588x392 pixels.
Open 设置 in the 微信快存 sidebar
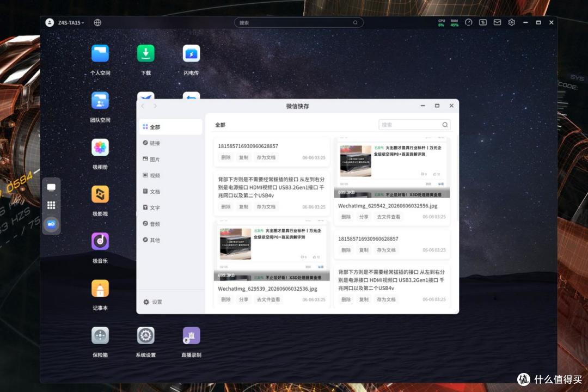[x=152, y=302]
